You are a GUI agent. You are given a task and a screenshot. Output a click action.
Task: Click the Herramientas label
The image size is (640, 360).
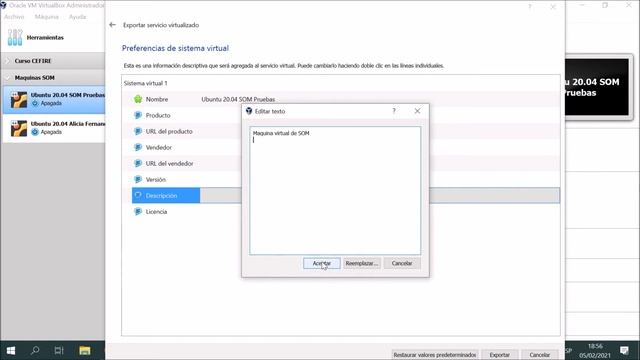point(45,38)
